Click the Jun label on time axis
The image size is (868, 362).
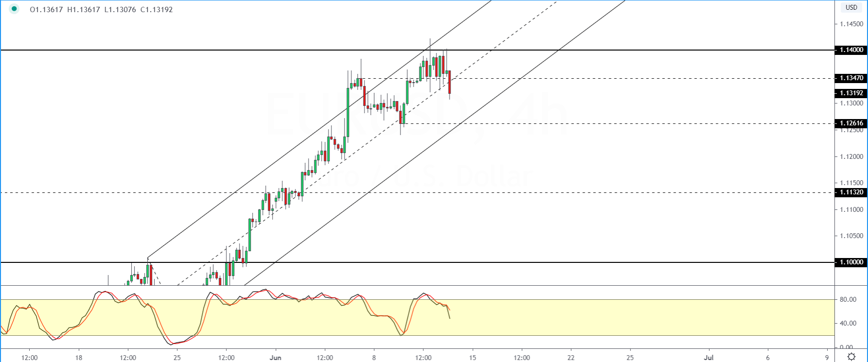click(276, 358)
